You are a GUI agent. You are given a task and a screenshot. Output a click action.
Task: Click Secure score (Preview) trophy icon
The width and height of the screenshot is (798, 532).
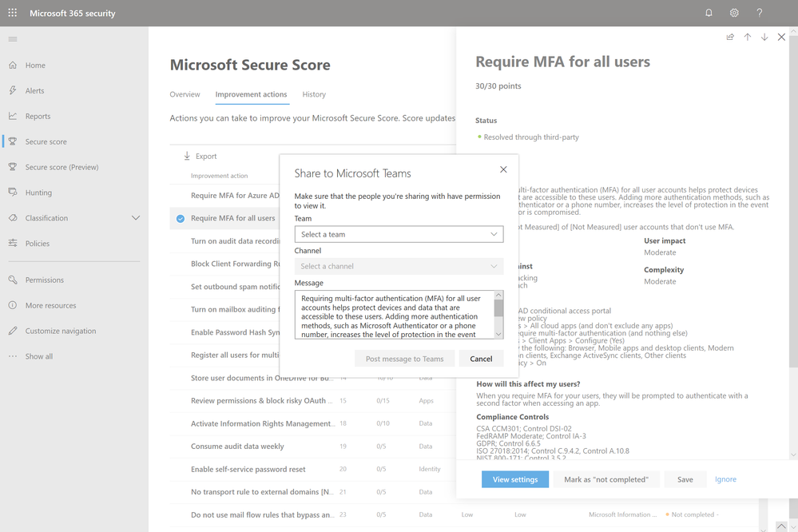click(13, 167)
